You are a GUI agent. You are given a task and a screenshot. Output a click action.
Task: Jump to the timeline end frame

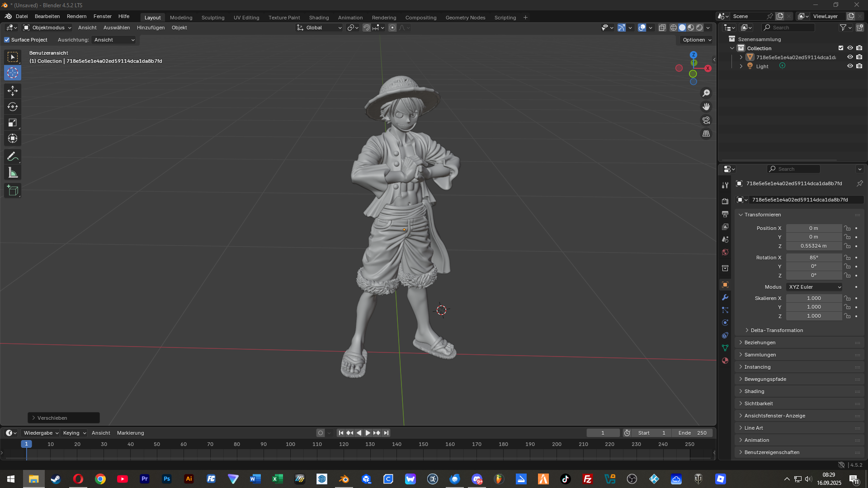click(x=386, y=433)
